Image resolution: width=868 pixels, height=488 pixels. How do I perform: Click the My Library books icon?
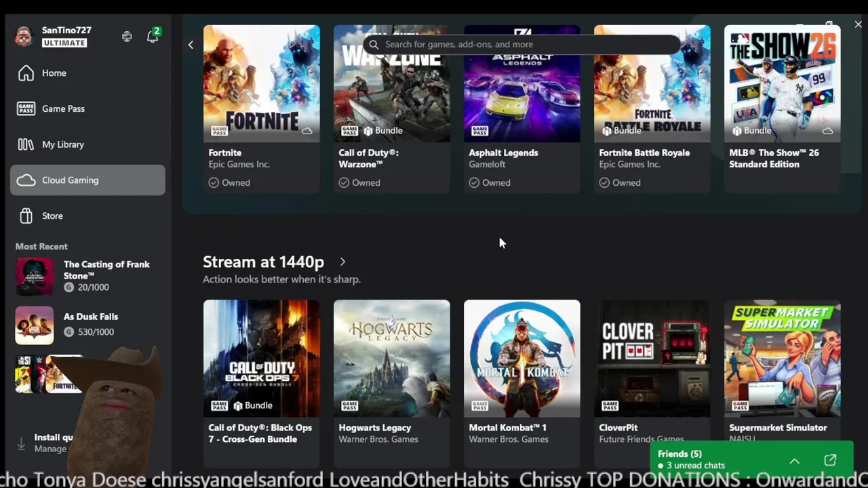[x=26, y=144]
